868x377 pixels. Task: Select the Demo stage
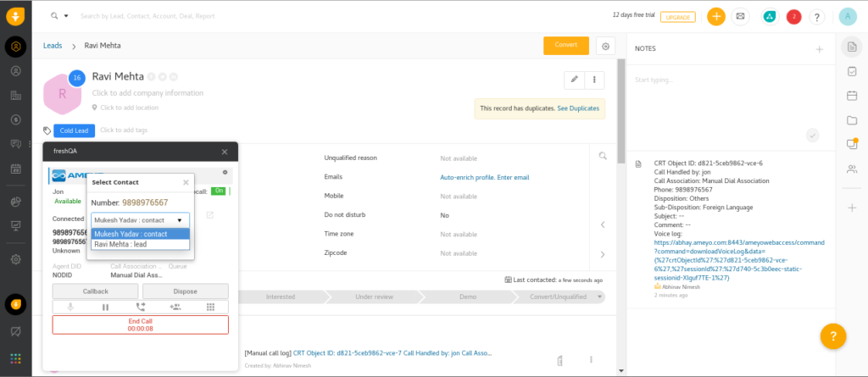(x=468, y=297)
